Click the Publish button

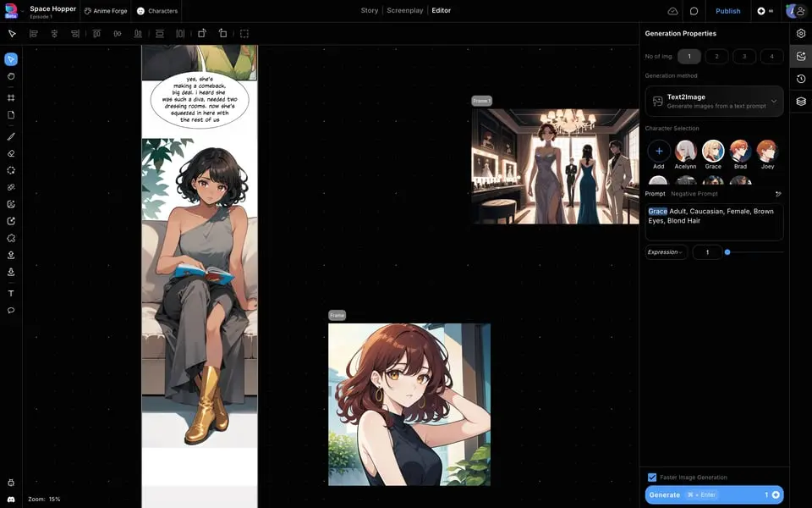(727, 11)
